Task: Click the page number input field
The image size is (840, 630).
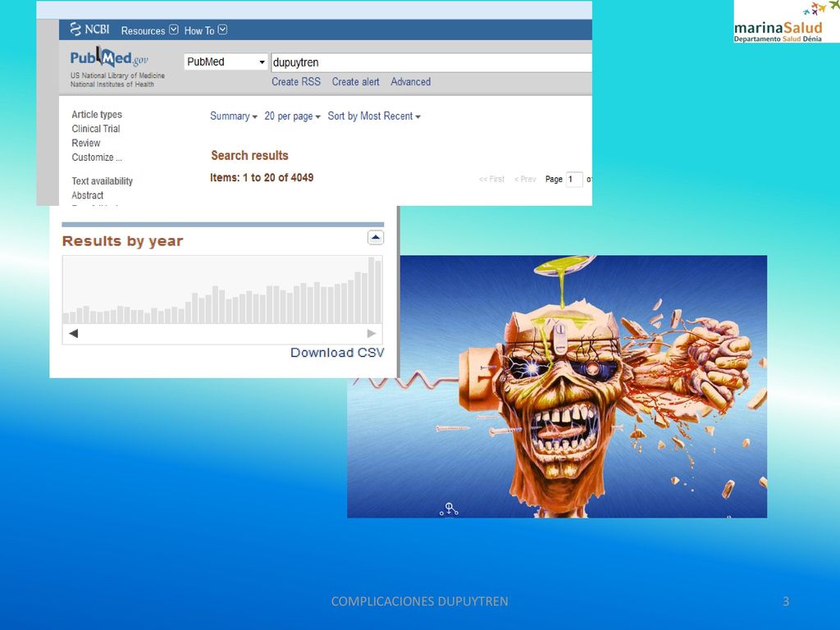Action: click(x=573, y=179)
